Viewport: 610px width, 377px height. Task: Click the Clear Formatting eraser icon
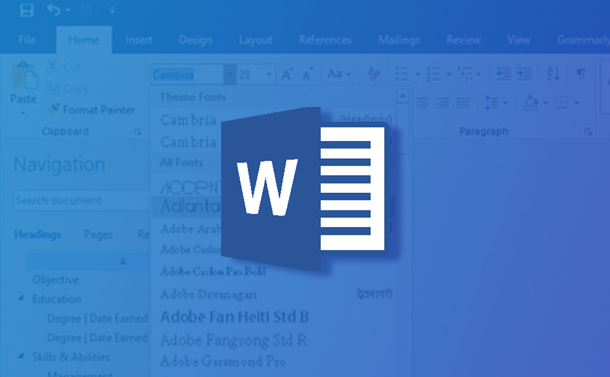[374, 74]
